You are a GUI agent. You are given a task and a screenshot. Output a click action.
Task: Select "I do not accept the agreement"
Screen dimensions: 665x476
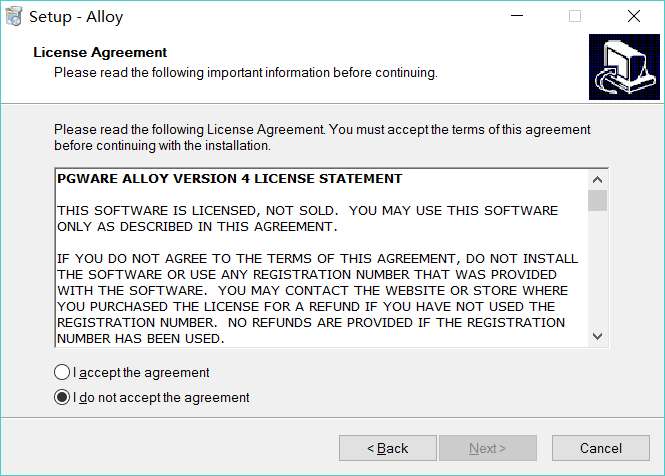tap(152, 398)
